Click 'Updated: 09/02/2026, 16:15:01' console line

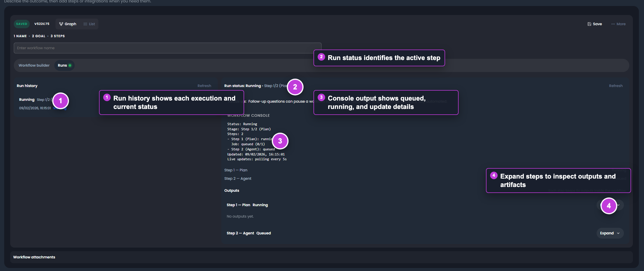[256, 154]
